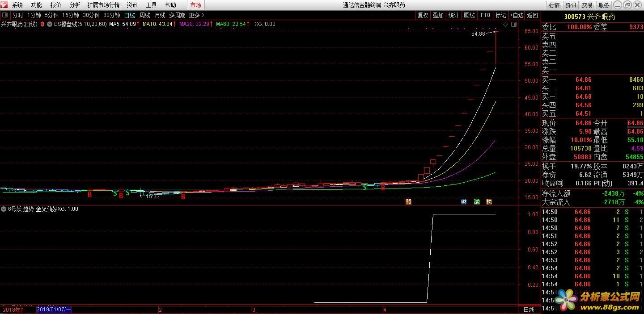This screenshot has height=314, width=644.
Task: Add stock via +自选 button
Action: tap(517, 15)
